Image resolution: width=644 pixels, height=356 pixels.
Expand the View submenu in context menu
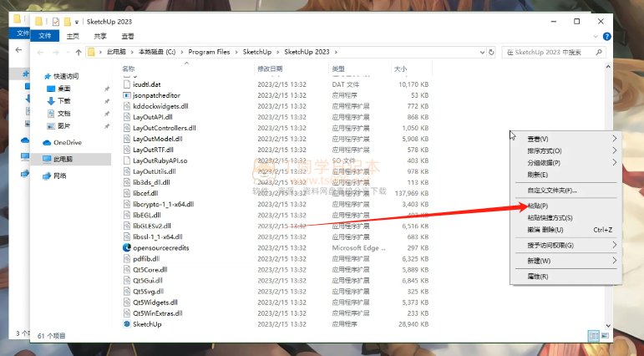tap(615, 139)
